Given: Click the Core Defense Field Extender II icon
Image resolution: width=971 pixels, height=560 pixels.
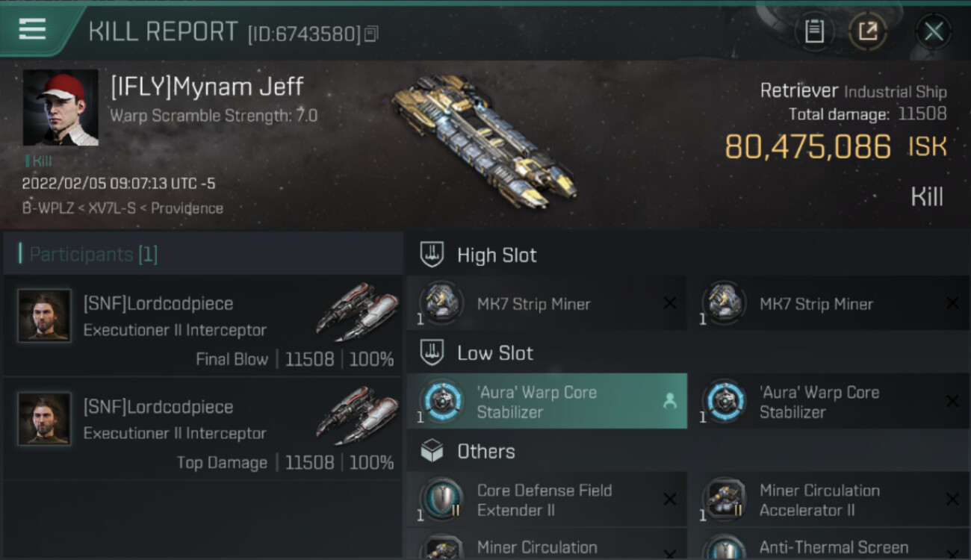Looking at the screenshot, I should click(x=441, y=499).
